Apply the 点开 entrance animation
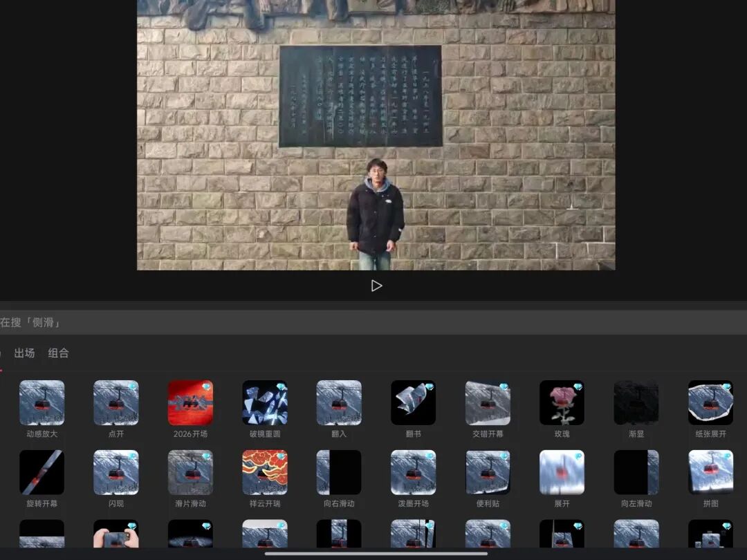 pyautogui.click(x=116, y=403)
